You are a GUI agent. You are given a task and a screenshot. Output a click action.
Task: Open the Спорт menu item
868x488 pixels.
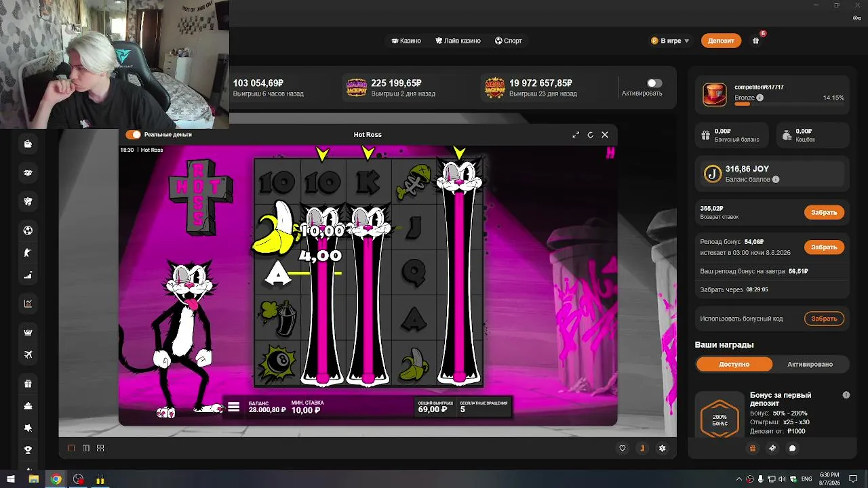pyautogui.click(x=509, y=41)
